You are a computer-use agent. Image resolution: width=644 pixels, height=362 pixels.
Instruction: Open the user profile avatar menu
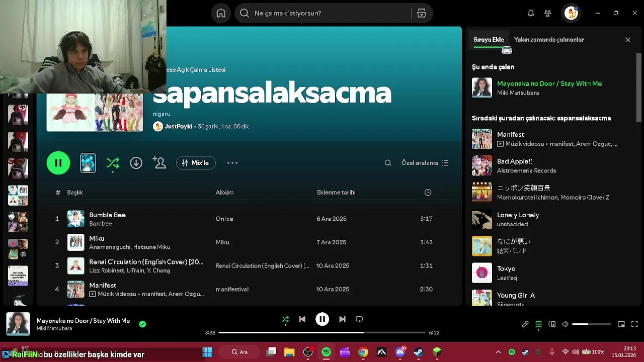coord(571,14)
